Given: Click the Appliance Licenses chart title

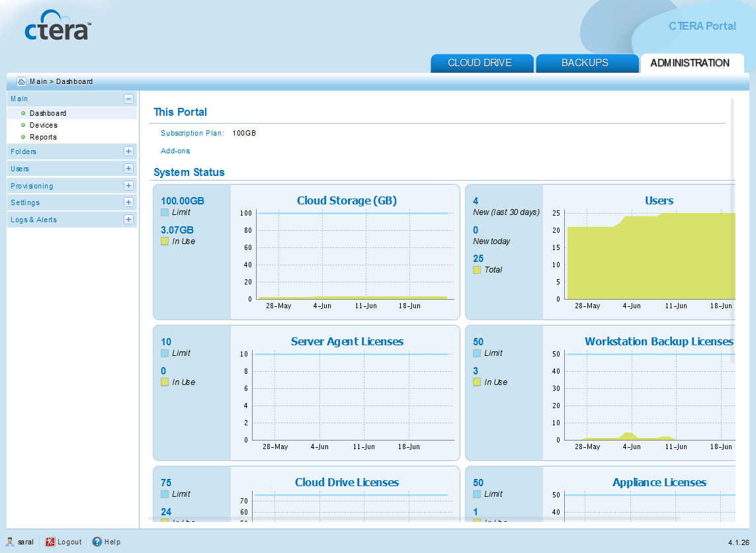Looking at the screenshot, I should pos(659,482).
